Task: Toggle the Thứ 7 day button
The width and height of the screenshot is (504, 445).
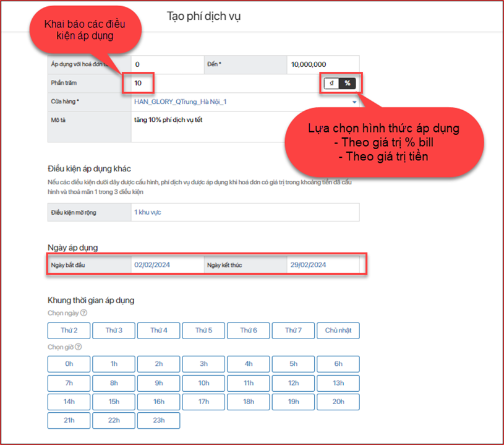Action: (293, 331)
